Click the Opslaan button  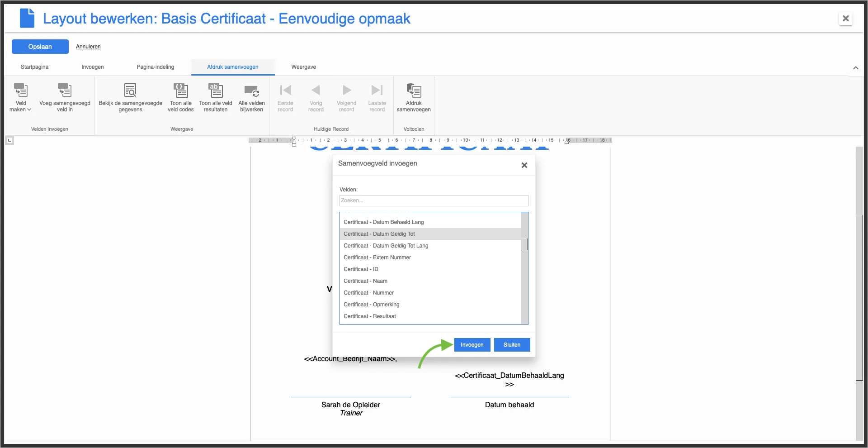tap(40, 46)
